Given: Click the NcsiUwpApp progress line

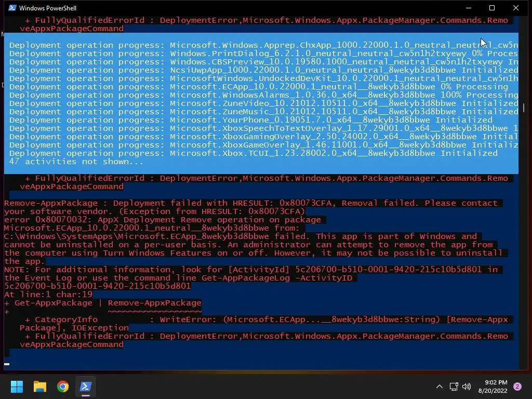Looking at the screenshot, I should click(263, 70).
